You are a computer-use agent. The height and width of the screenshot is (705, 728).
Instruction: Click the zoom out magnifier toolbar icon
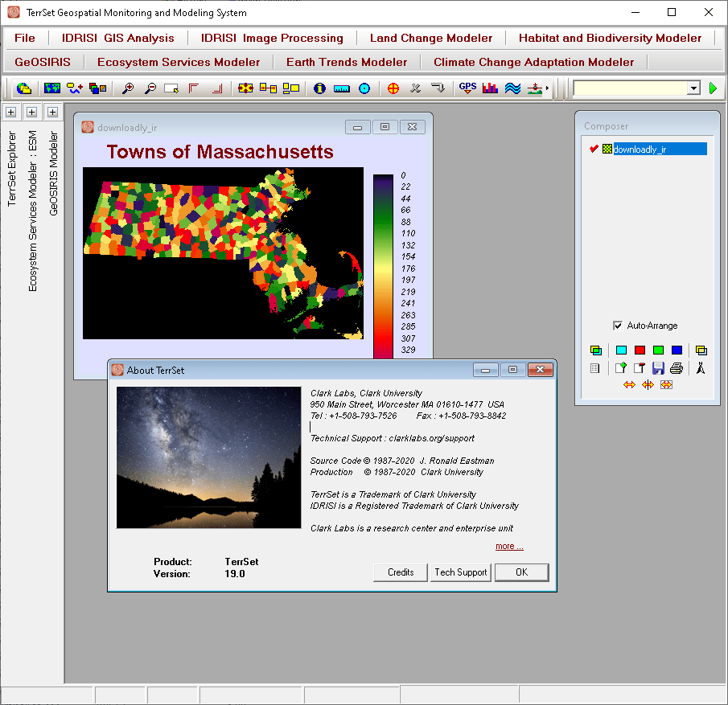click(150, 88)
